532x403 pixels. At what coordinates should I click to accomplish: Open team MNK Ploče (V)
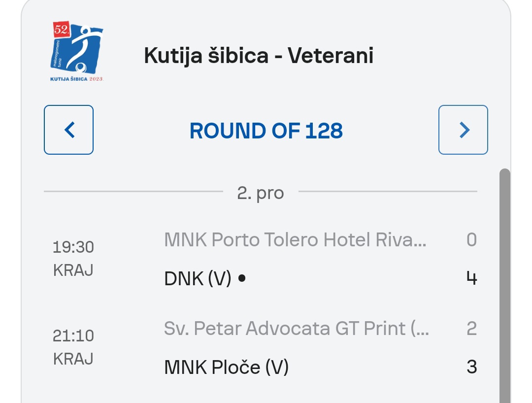pos(226,367)
